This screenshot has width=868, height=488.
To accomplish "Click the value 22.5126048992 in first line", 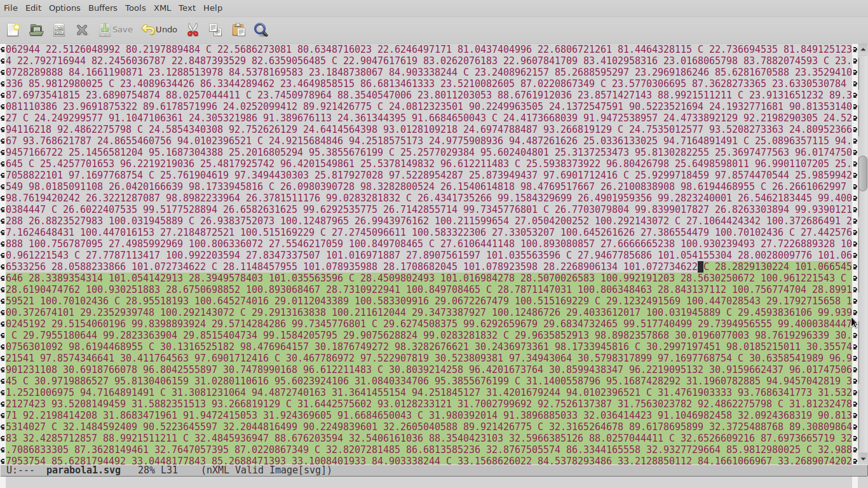I will click(83, 49).
